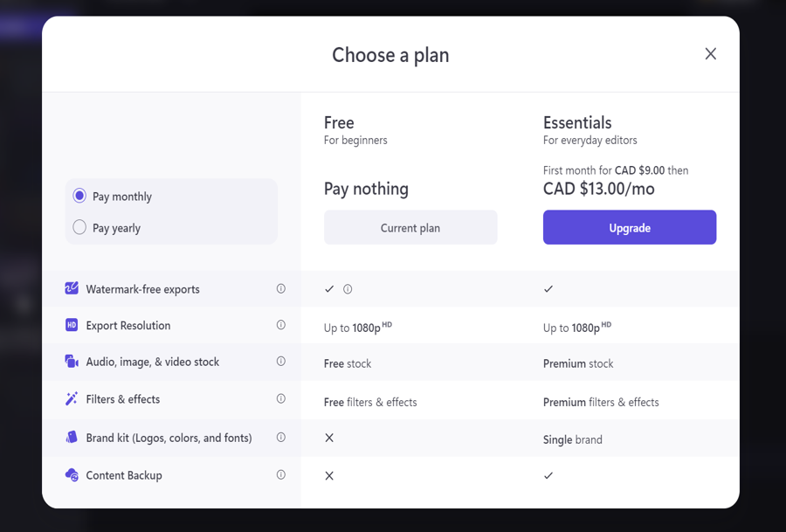
Task: Close the Choose a plan dialog
Action: (711, 54)
